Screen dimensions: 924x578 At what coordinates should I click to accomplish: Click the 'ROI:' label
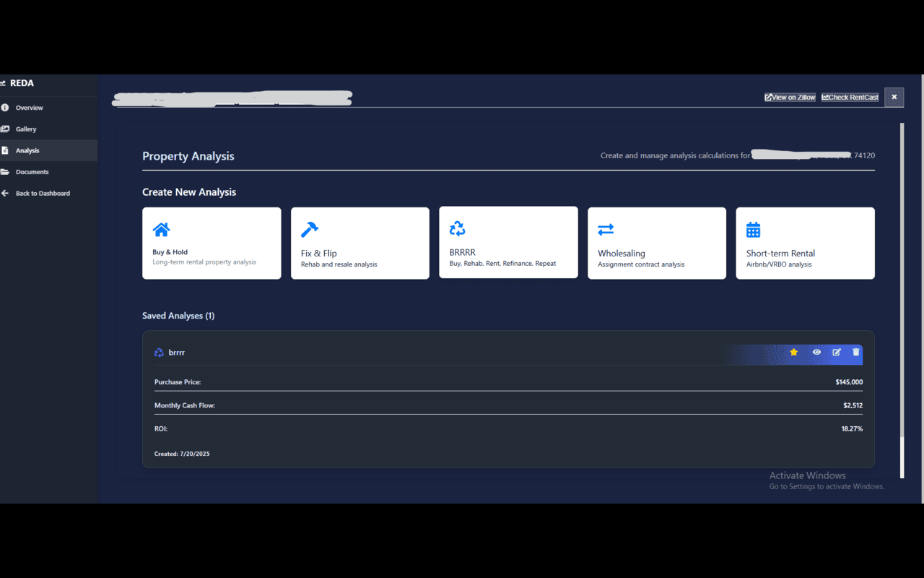point(161,429)
